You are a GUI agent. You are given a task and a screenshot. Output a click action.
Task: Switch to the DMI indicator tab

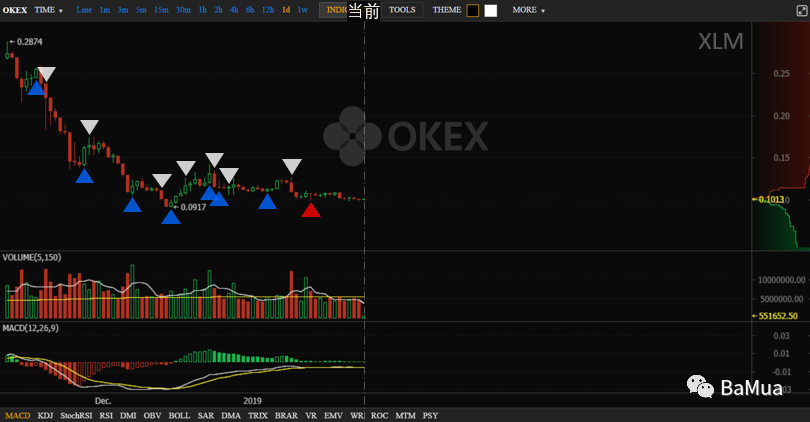click(x=128, y=415)
